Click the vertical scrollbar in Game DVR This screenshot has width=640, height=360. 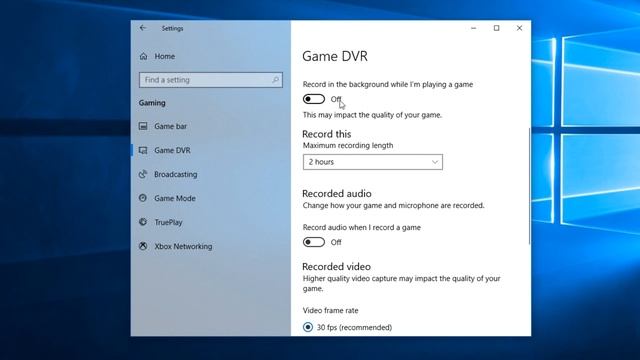[529, 186]
